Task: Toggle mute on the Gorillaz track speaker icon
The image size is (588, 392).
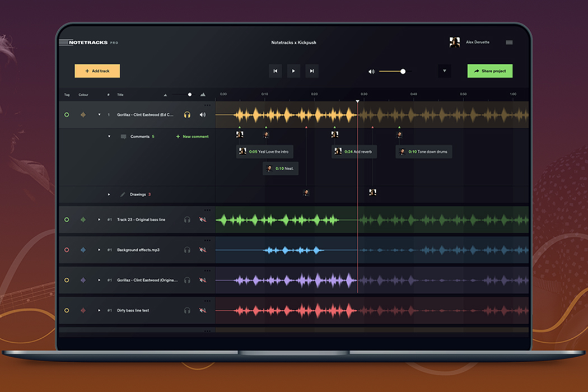Action: click(202, 114)
